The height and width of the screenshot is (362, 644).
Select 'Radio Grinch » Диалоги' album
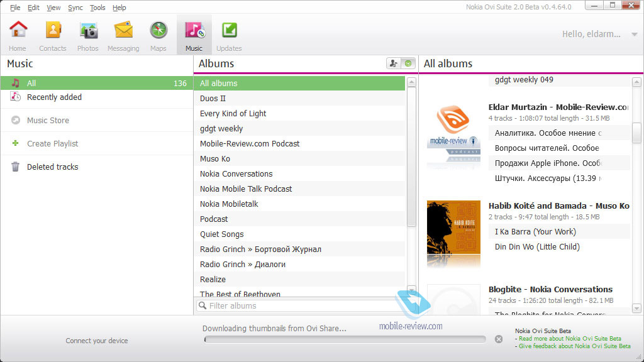(x=299, y=265)
